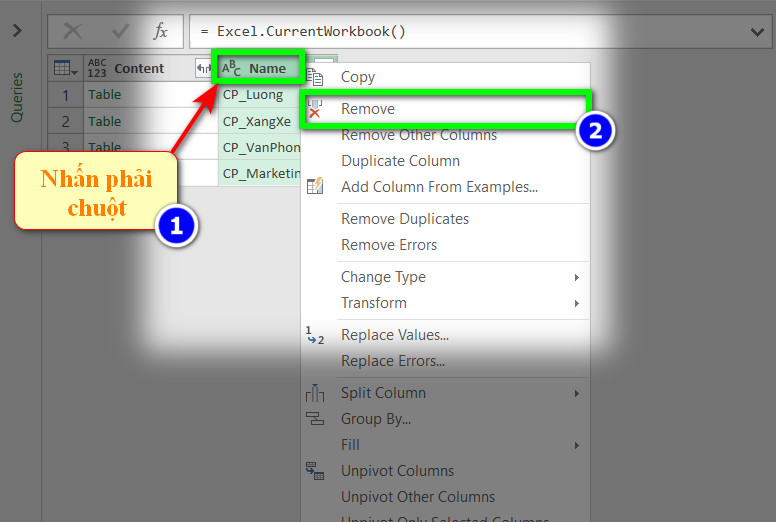Screen dimensions: 776x522
Task: Expand the Transform submenu arrow
Action: [577, 303]
